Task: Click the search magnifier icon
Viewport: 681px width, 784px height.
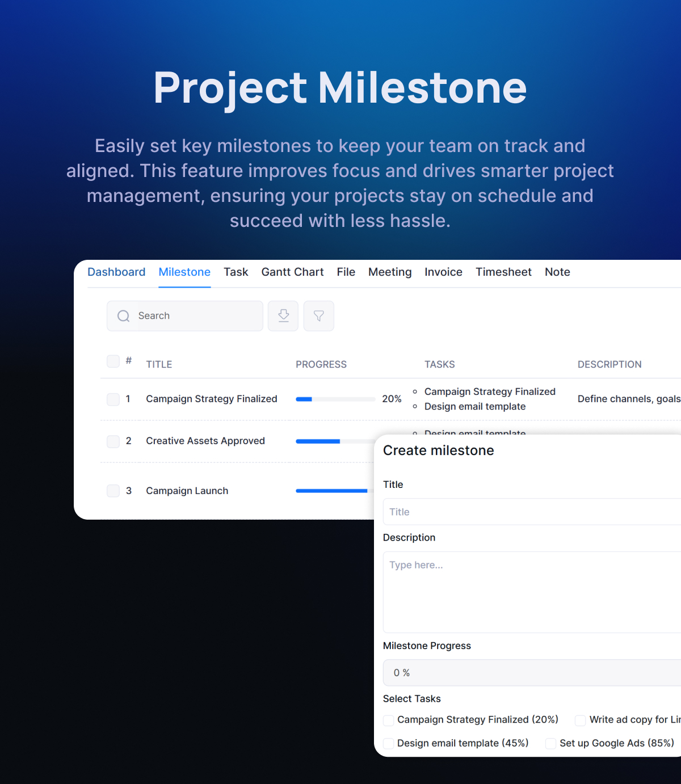Action: (123, 315)
